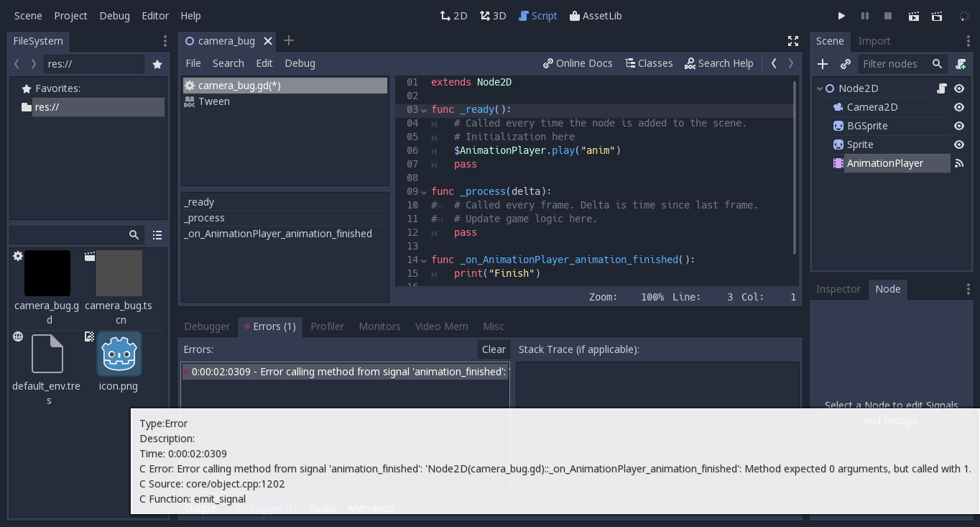Clear the errors list
980x527 pixels.
tap(493, 349)
